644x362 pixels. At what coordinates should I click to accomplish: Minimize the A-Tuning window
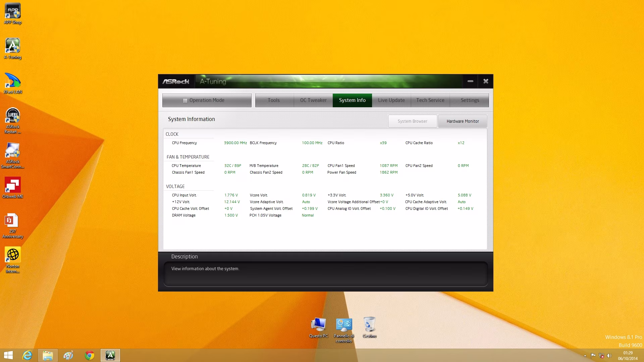(x=470, y=81)
